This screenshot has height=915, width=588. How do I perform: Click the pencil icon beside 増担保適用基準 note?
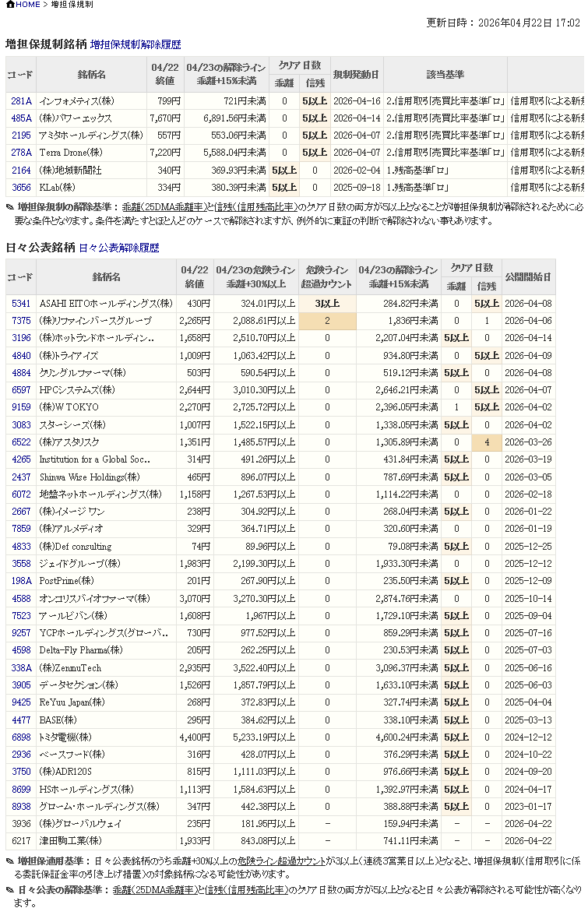(9, 861)
